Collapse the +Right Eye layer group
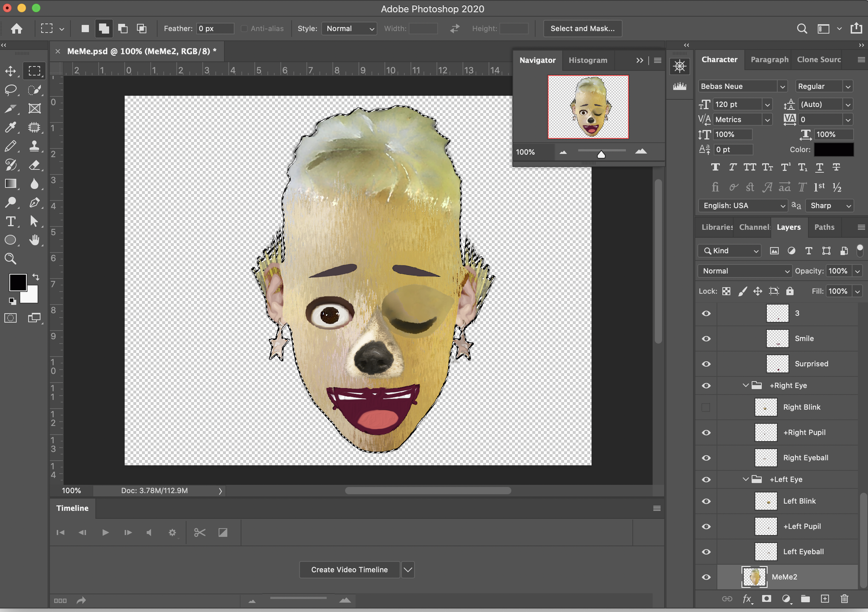The height and width of the screenshot is (612, 868). pyautogui.click(x=745, y=385)
